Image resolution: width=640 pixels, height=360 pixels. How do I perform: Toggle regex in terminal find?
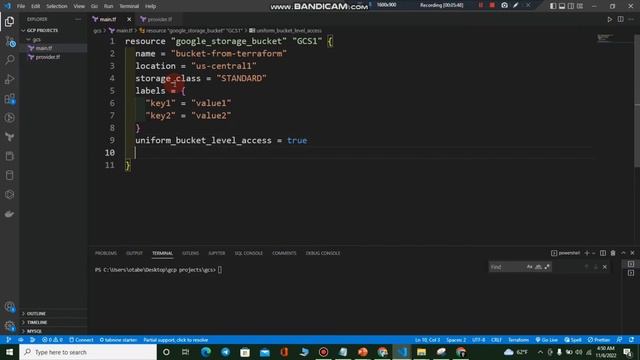pos(547,267)
